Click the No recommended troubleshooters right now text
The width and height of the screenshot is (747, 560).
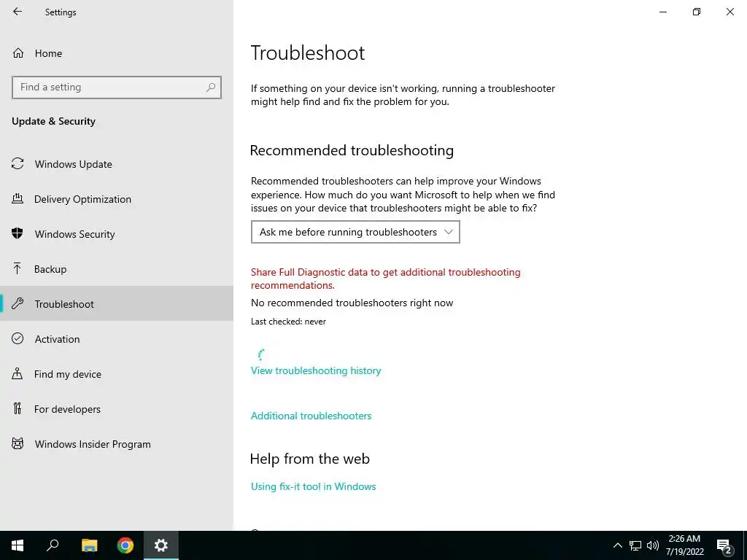pos(352,303)
